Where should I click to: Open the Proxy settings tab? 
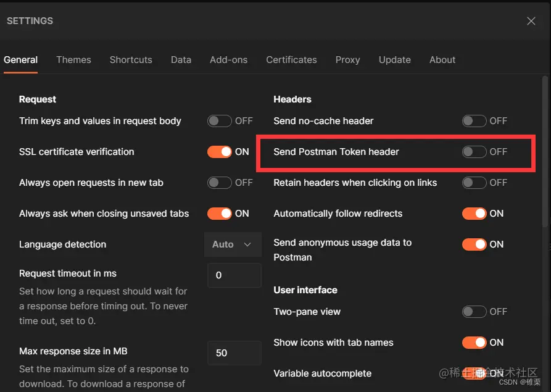(347, 60)
